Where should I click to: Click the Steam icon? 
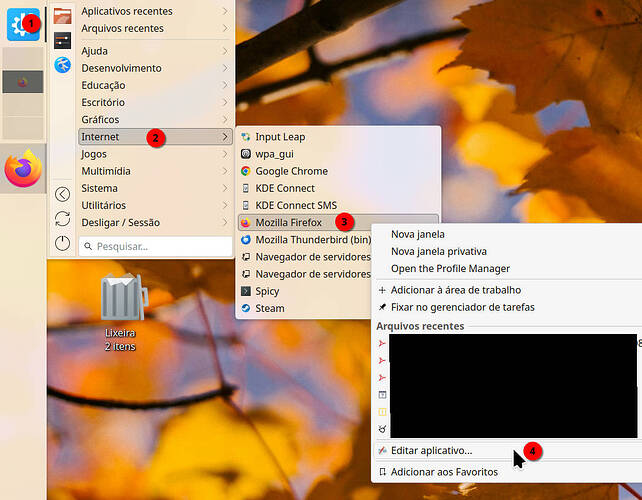(x=246, y=308)
